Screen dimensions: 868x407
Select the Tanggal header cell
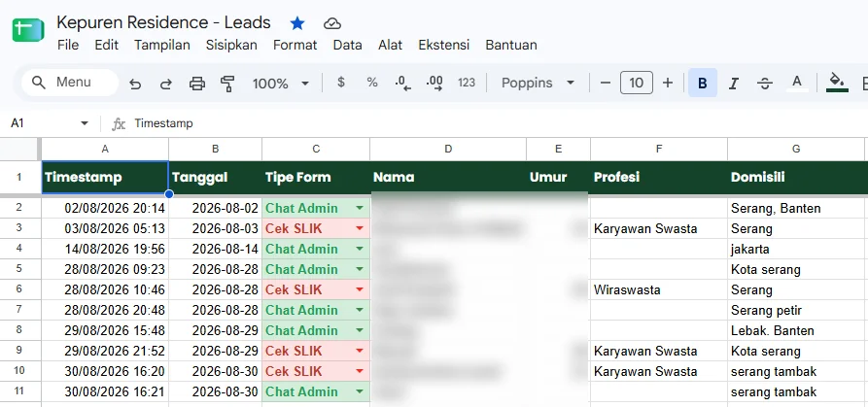click(x=216, y=178)
